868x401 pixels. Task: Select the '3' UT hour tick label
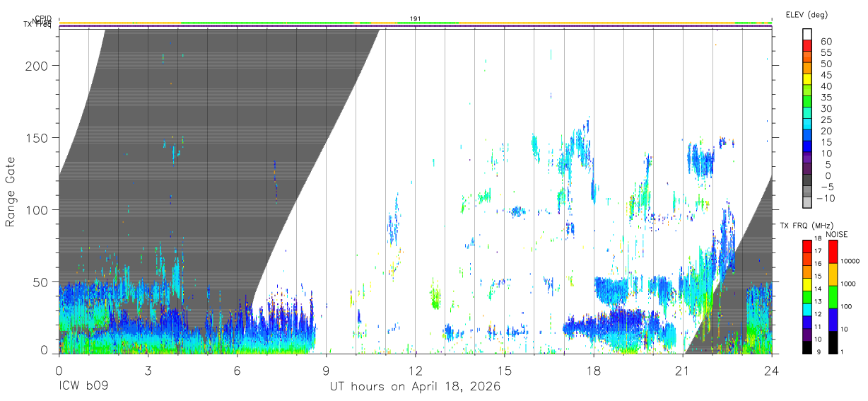[x=148, y=370]
